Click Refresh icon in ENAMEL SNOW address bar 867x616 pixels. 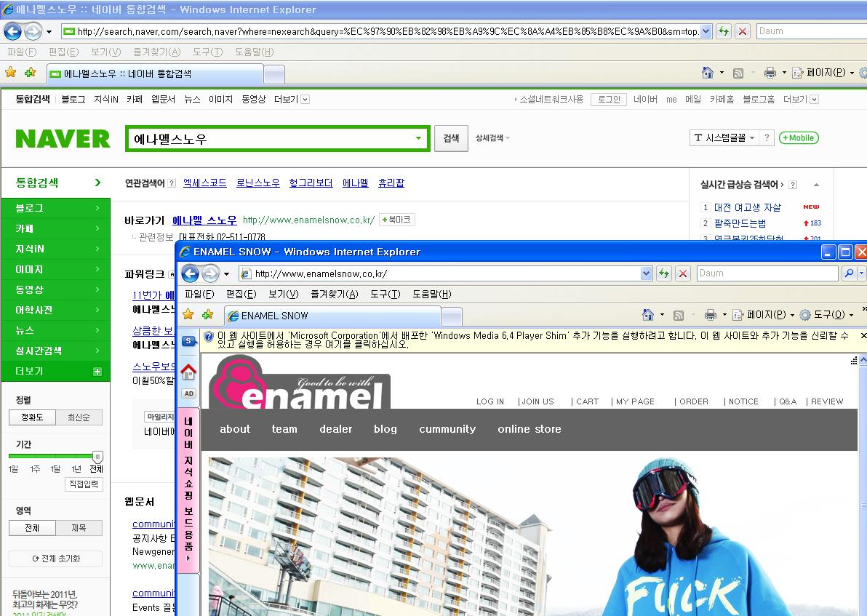coord(664,273)
